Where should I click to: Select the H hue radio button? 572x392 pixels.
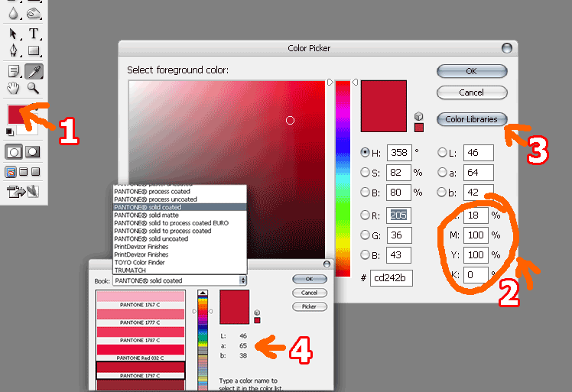pos(365,152)
